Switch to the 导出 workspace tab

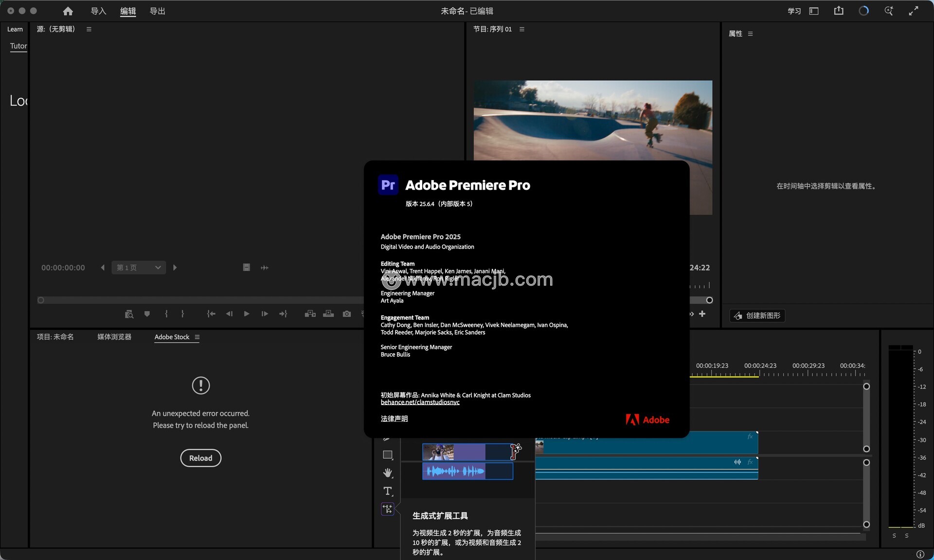click(x=157, y=11)
